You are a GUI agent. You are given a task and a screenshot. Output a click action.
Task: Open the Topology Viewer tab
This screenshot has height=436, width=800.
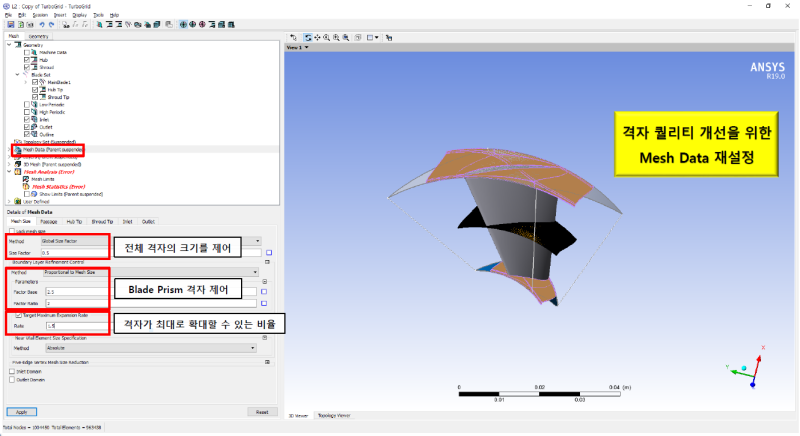[334, 416]
